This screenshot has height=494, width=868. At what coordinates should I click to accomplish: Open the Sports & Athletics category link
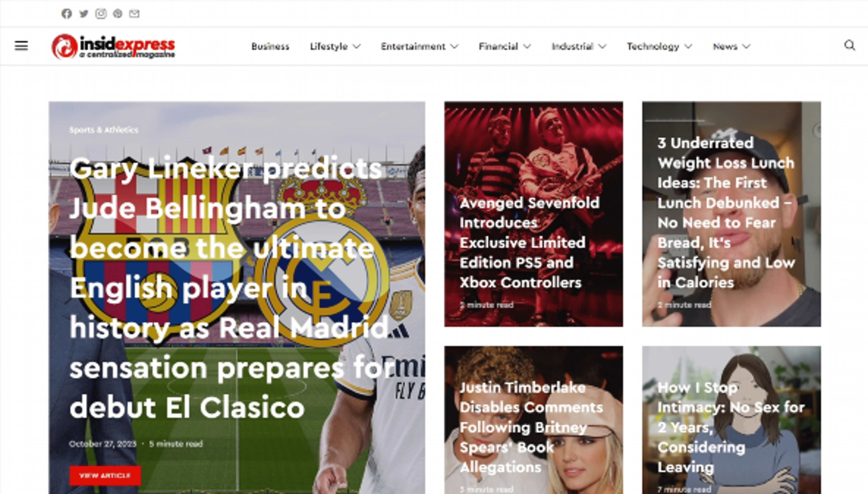pos(104,130)
